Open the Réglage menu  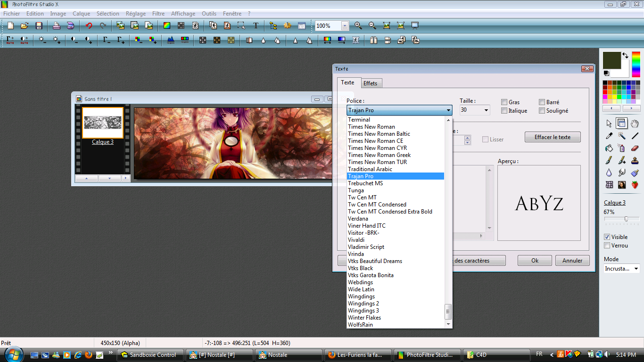[136, 14]
